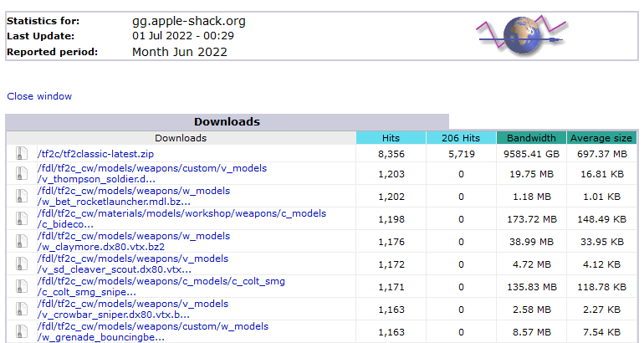Open the c_bideco materials download link
The height and width of the screenshot is (343, 644).
[181, 219]
